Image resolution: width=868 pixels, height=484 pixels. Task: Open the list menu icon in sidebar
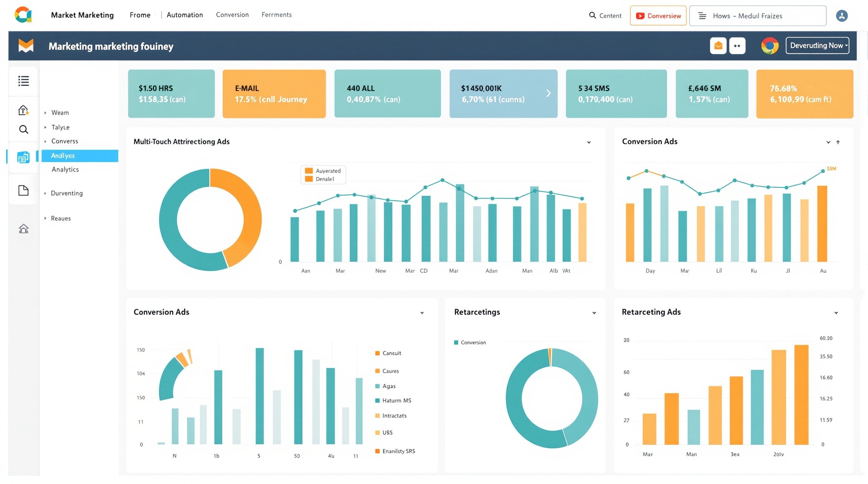click(23, 81)
